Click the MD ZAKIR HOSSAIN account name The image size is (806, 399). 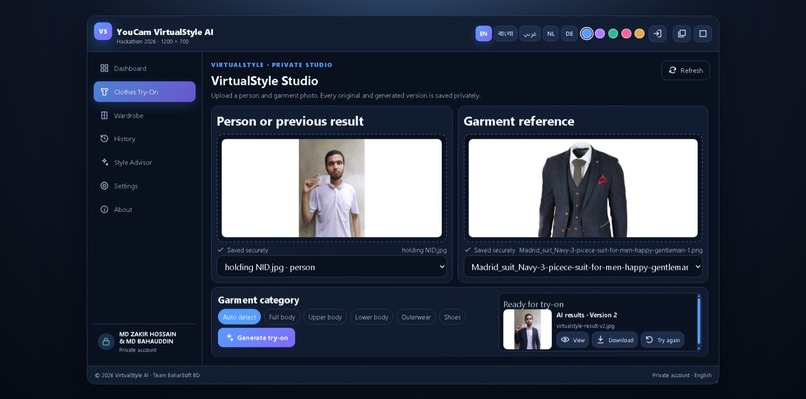(148, 338)
